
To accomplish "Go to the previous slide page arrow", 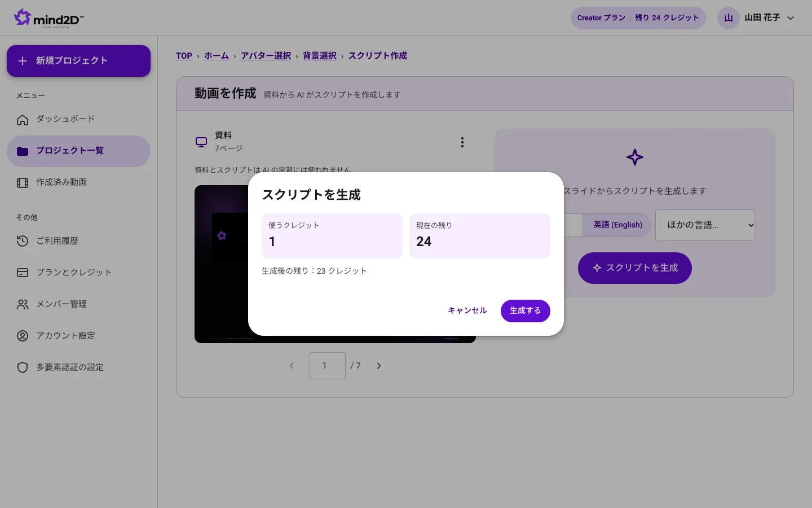I will (292, 366).
